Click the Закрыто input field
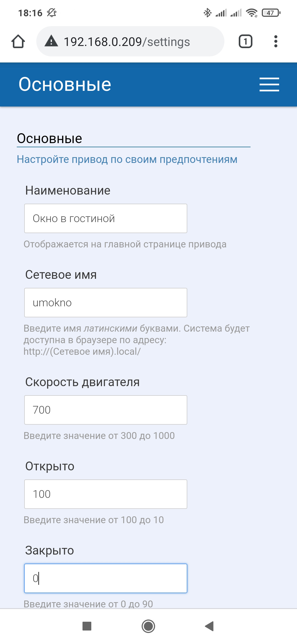The width and height of the screenshot is (297, 644). pos(106,578)
